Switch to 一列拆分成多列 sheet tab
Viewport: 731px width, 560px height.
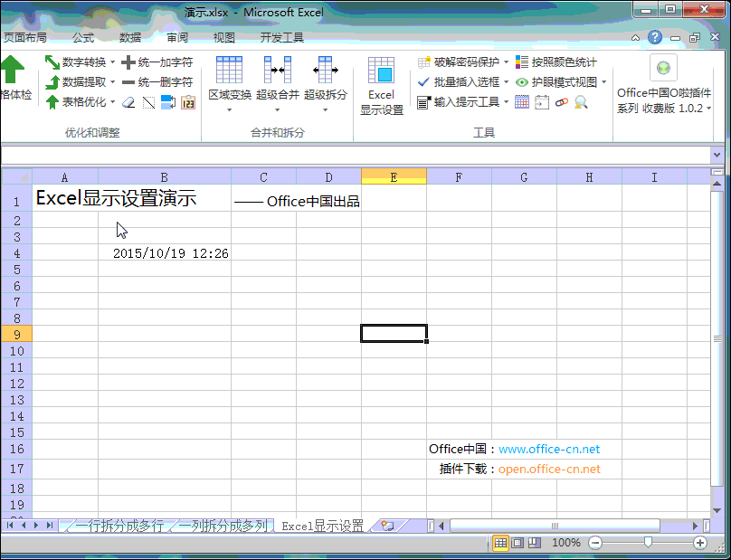point(223,526)
